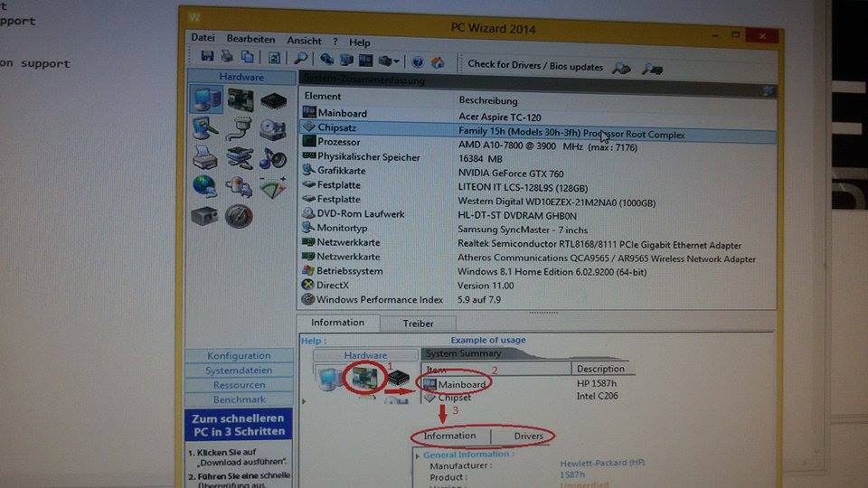Image resolution: width=868 pixels, height=488 pixels.
Task: Click the second Bios update search icon
Action: coord(652,70)
